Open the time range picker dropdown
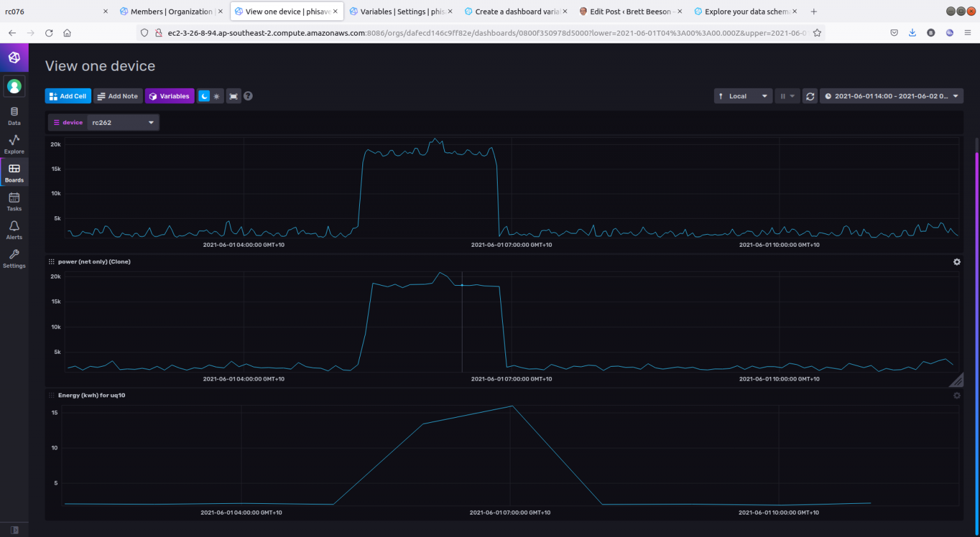 pyautogui.click(x=891, y=96)
